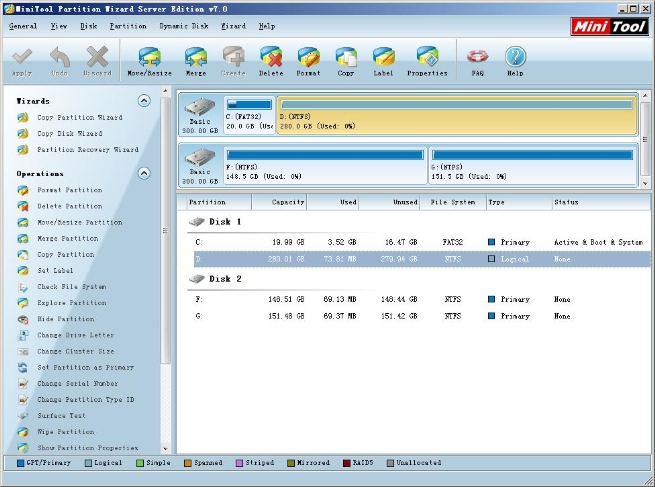The width and height of the screenshot is (655, 487).
Task: Select the Move/Resize toolbar icon
Action: coord(150,57)
